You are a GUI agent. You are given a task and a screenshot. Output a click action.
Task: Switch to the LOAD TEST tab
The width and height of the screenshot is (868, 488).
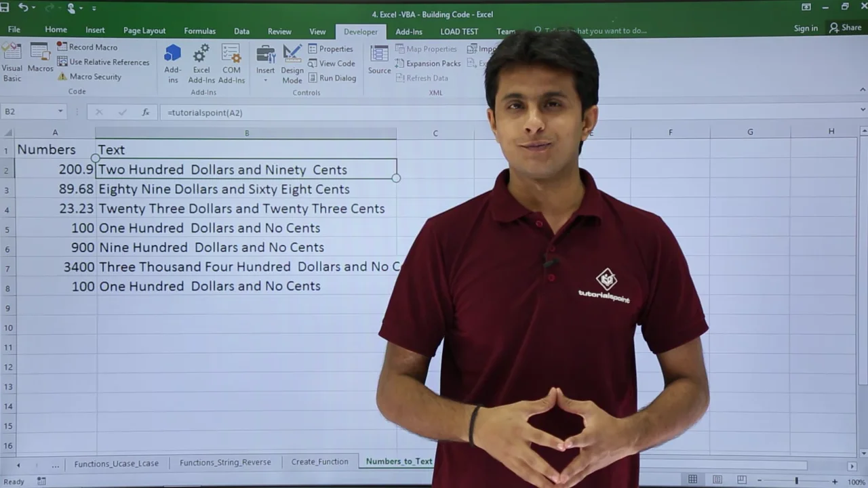coord(459,31)
